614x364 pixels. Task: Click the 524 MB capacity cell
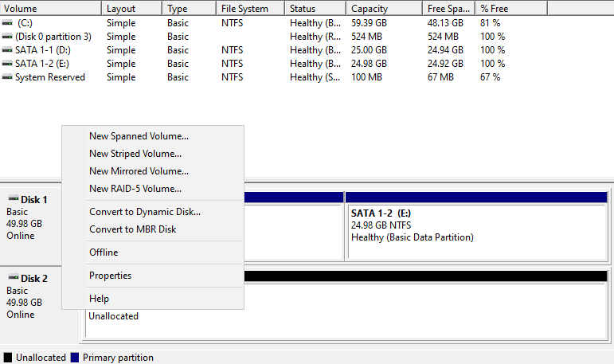[x=366, y=37]
